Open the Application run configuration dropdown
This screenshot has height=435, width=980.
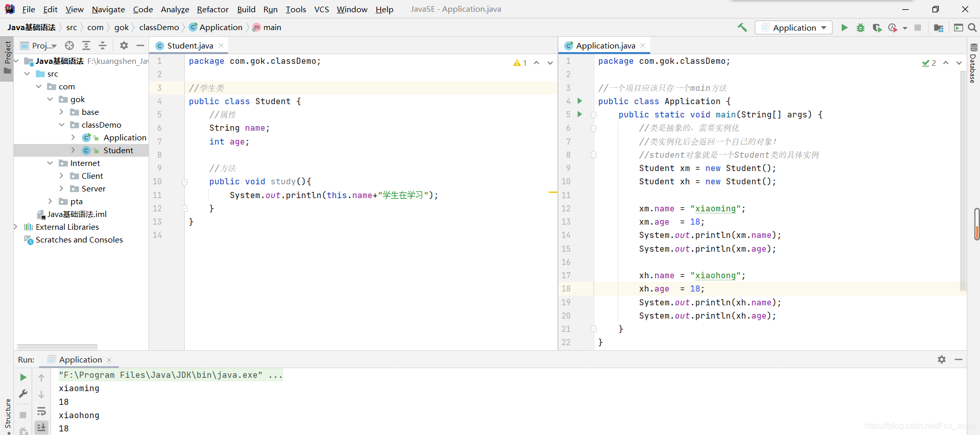(794, 28)
